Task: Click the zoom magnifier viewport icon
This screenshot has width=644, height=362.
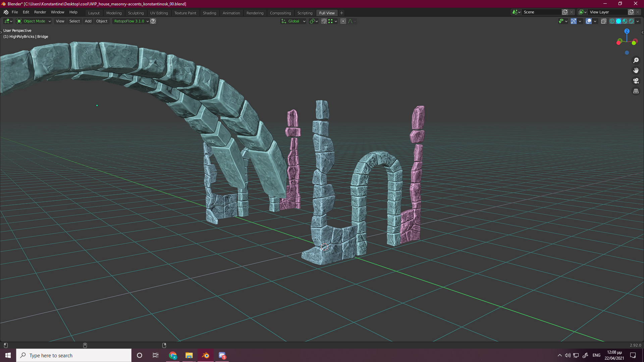Action: (x=636, y=60)
